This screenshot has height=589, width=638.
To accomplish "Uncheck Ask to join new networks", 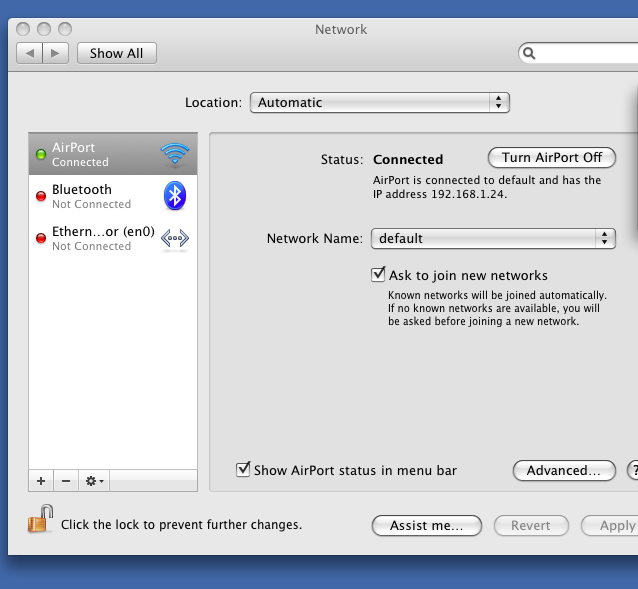I will 378,275.
